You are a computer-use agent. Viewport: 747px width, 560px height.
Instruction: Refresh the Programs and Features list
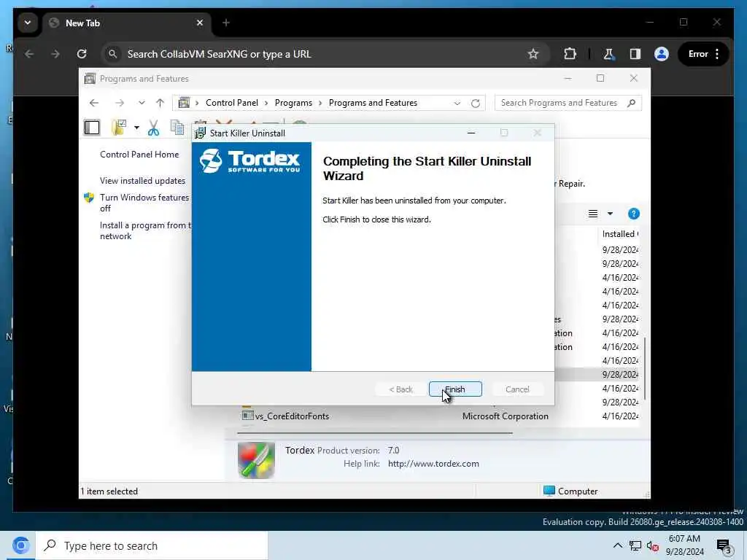click(x=476, y=103)
